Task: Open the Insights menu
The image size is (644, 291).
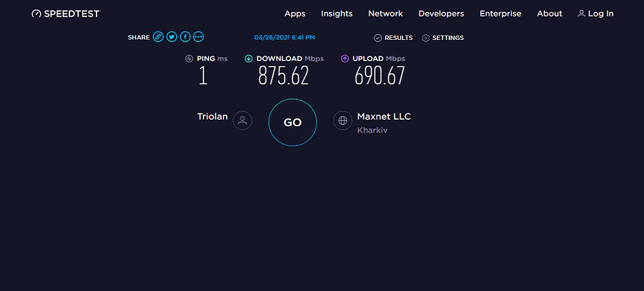Action: pyautogui.click(x=337, y=14)
